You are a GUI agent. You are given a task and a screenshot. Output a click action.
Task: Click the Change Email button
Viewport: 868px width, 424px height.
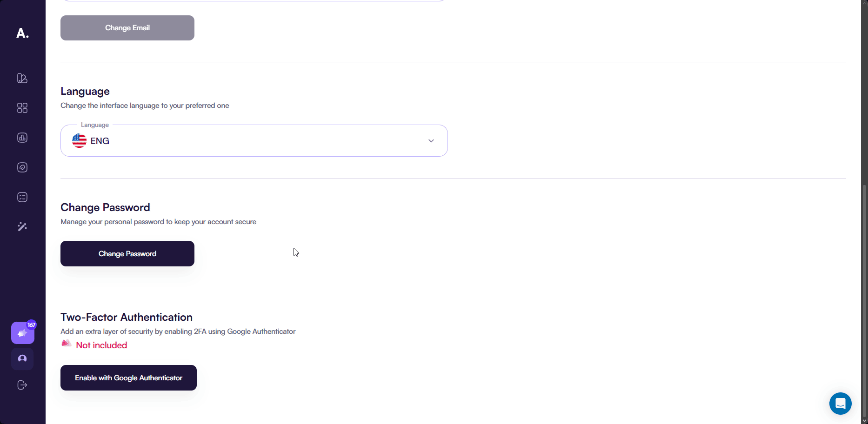(127, 28)
